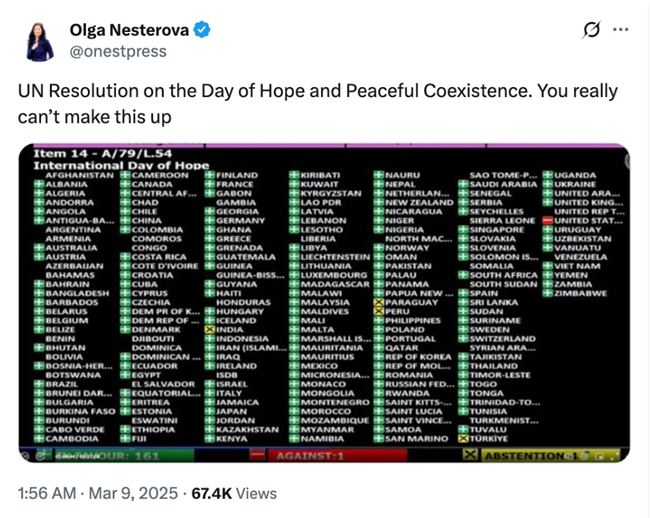This screenshot has height=518, width=650.
Task: Click the yellow X marker next to Paraguay
Action: click(378, 302)
